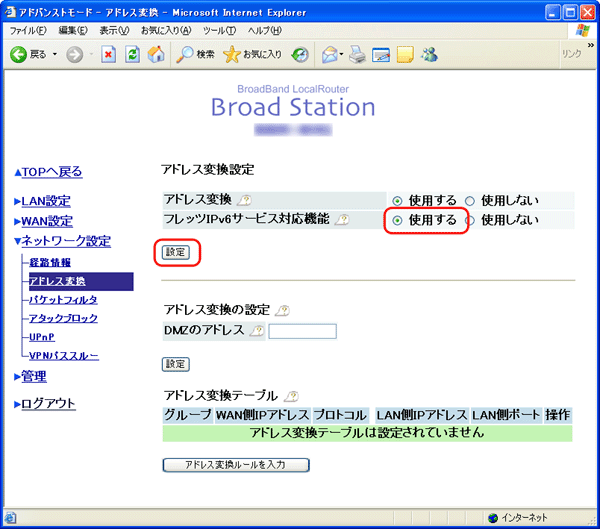
Task: Click help icon next to アドレス変換
Action: click(245, 200)
